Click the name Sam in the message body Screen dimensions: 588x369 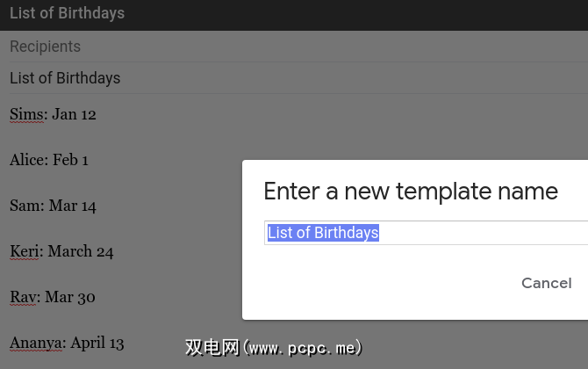click(25, 206)
